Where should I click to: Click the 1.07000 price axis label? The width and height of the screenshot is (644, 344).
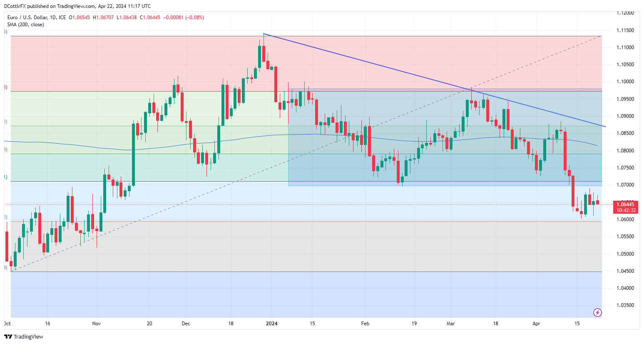625,185
